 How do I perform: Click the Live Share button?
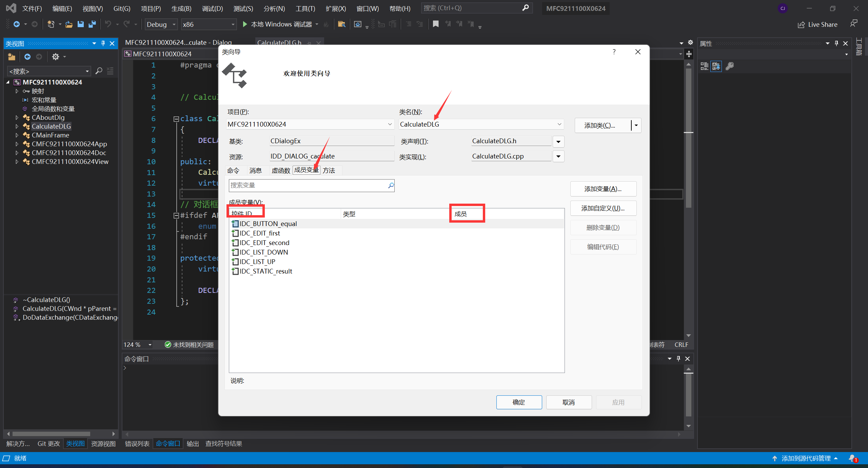(x=817, y=24)
